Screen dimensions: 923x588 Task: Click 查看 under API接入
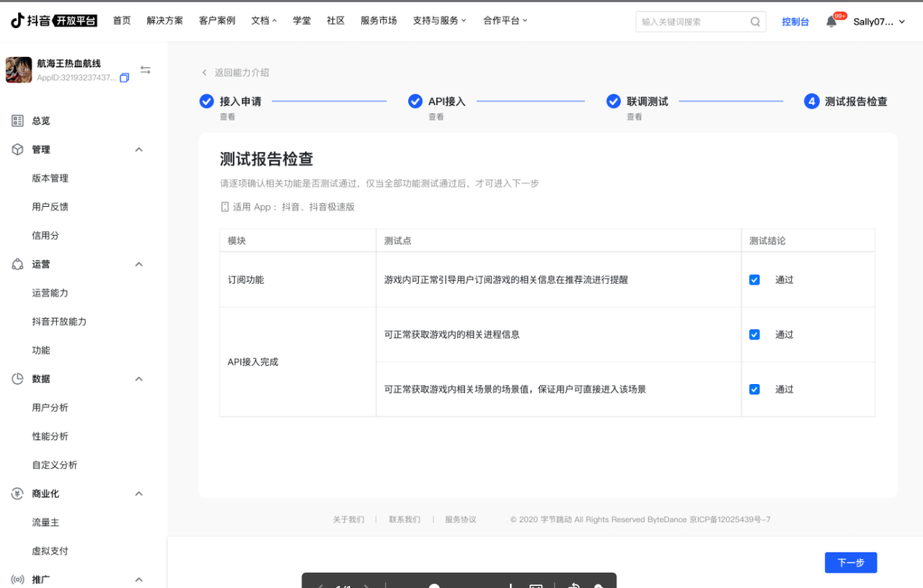tap(436, 117)
